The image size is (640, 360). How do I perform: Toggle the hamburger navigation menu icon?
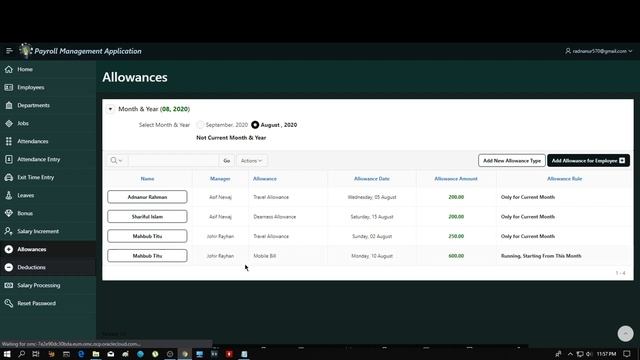[x=9, y=51]
